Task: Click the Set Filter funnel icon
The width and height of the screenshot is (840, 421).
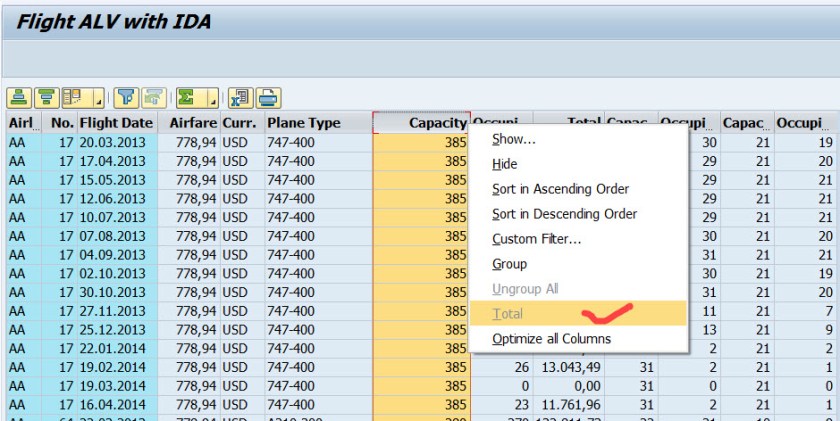Action: [126, 98]
